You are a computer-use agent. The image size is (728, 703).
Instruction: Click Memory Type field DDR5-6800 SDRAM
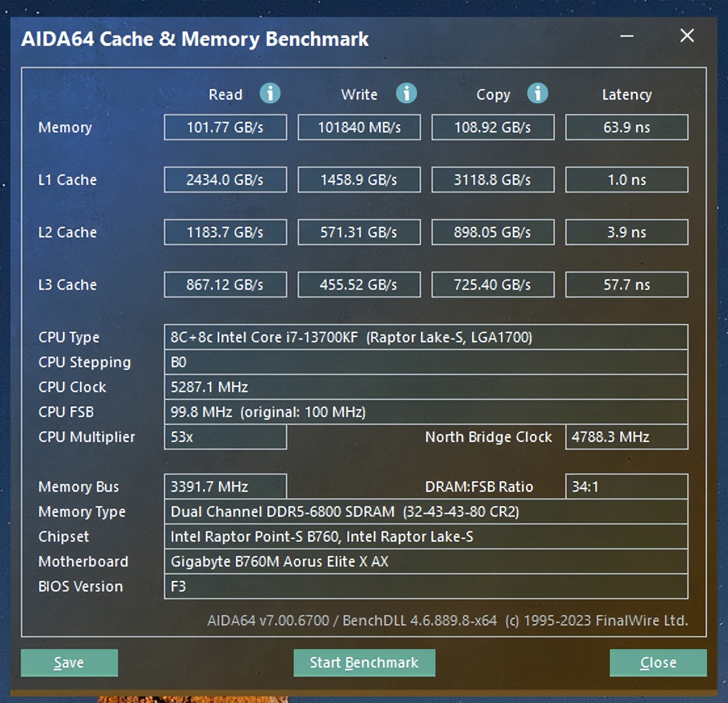[426, 512]
